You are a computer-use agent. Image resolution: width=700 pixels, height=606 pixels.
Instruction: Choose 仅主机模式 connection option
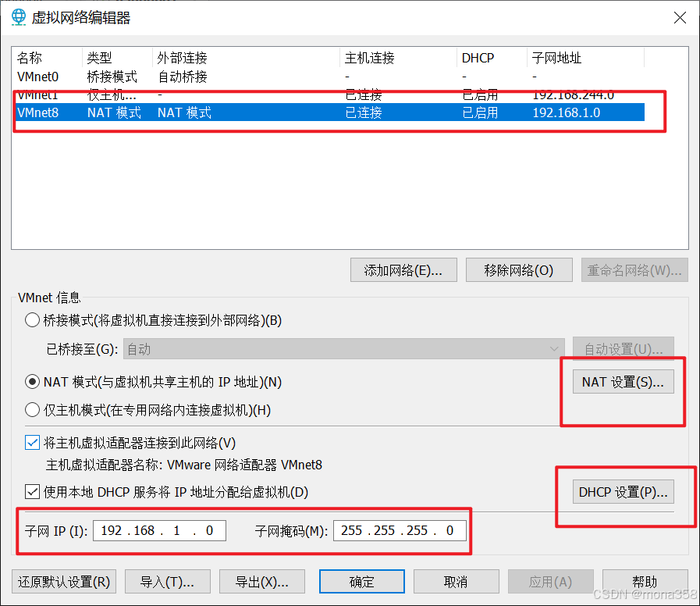pyautogui.click(x=31, y=409)
